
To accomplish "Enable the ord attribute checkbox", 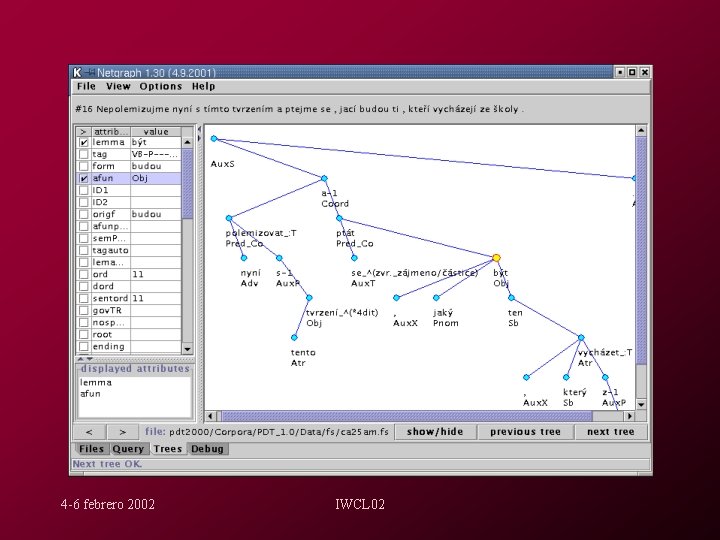I will click(x=84, y=274).
